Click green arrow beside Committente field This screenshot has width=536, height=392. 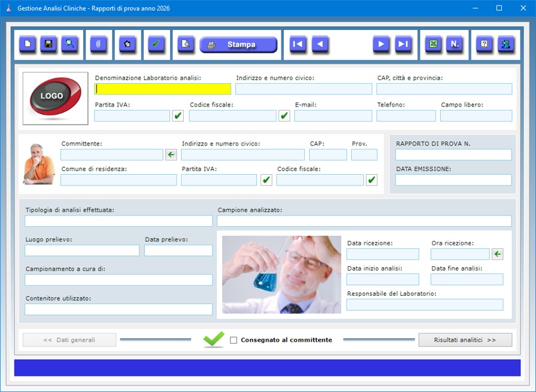[171, 154]
